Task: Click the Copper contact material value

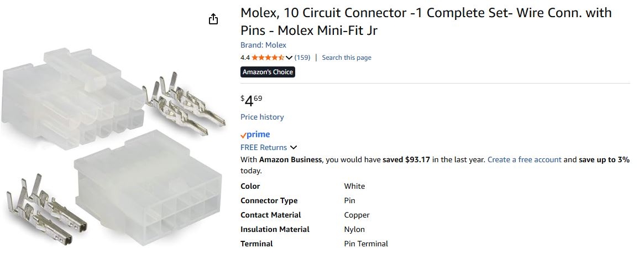Action: pyautogui.click(x=357, y=215)
